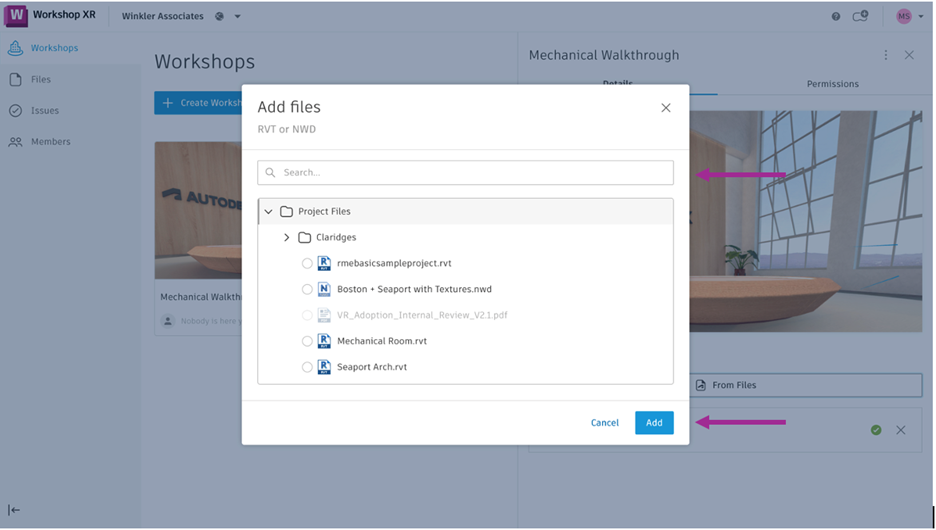Select the Claridges folder icon
This screenshot has height=530, width=936.
click(304, 238)
